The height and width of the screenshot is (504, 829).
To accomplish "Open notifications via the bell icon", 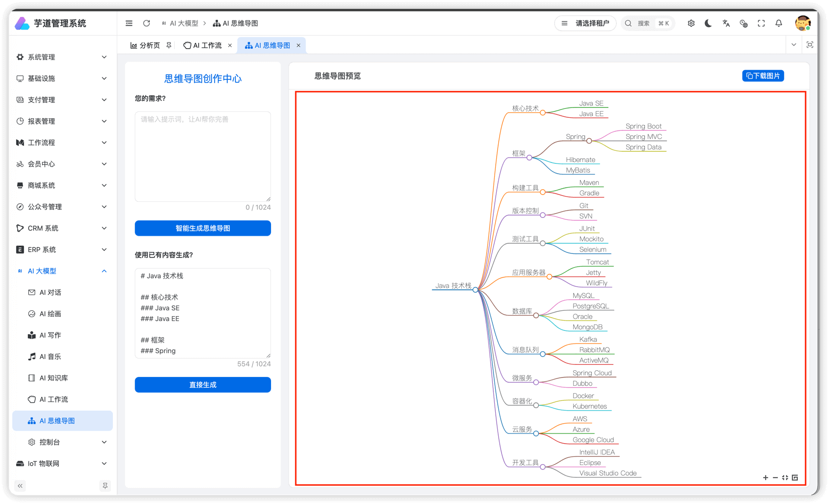I will (x=779, y=23).
